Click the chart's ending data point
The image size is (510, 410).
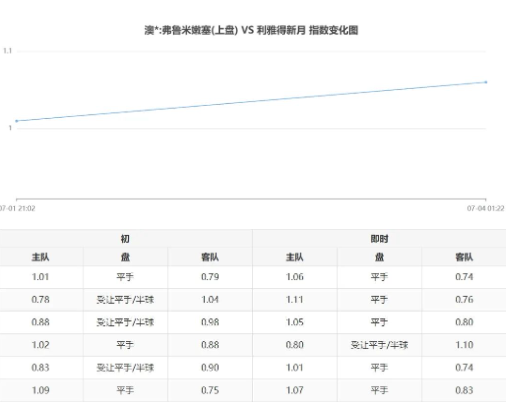click(486, 82)
